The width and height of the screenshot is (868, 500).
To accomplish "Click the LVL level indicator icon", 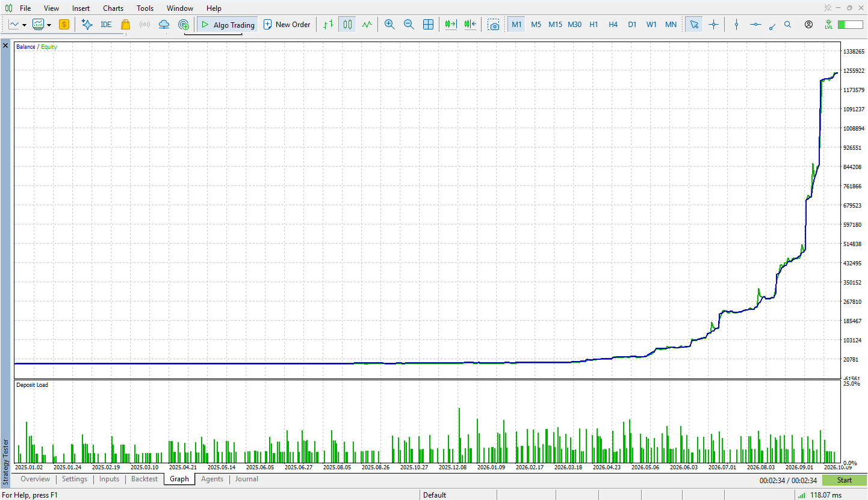I will [x=829, y=25].
